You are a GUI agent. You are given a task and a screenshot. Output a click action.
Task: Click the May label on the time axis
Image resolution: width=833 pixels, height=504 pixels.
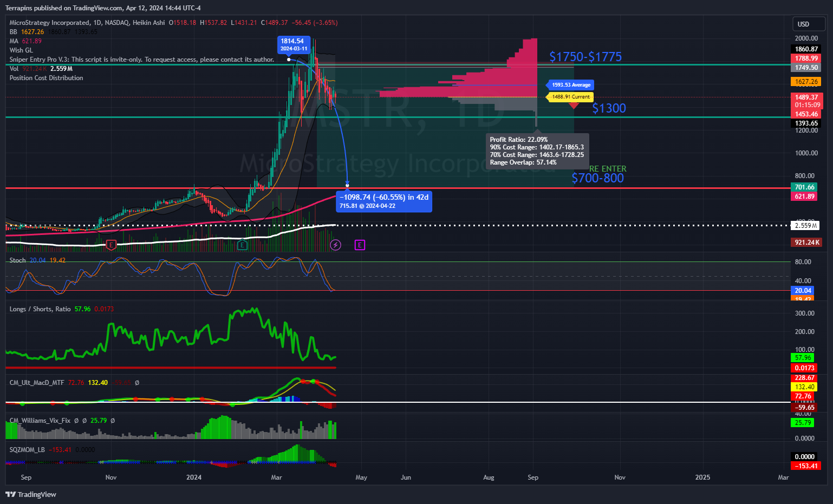(x=361, y=477)
